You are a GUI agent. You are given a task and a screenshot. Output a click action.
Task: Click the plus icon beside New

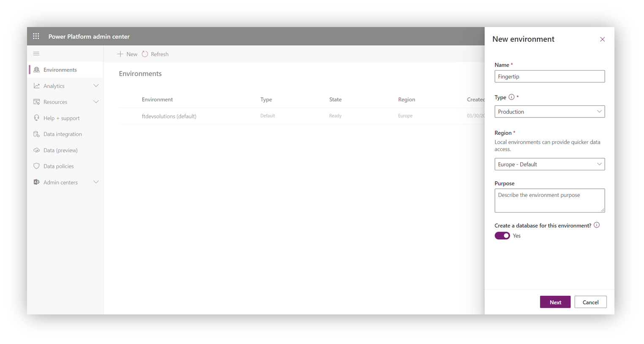[120, 54]
